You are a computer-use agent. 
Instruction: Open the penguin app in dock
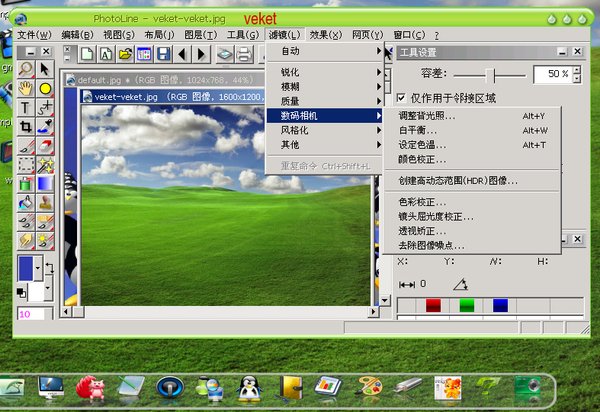pyautogui.click(x=249, y=386)
